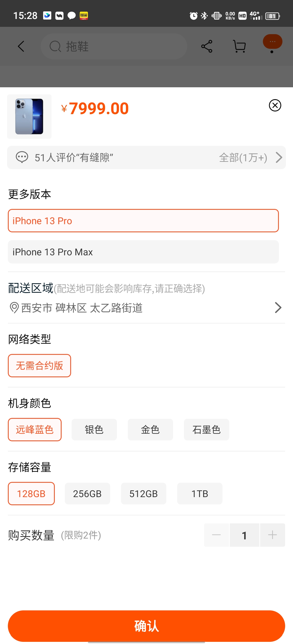The height and width of the screenshot is (644, 293).
Task: Open the share icon
Action: (207, 46)
